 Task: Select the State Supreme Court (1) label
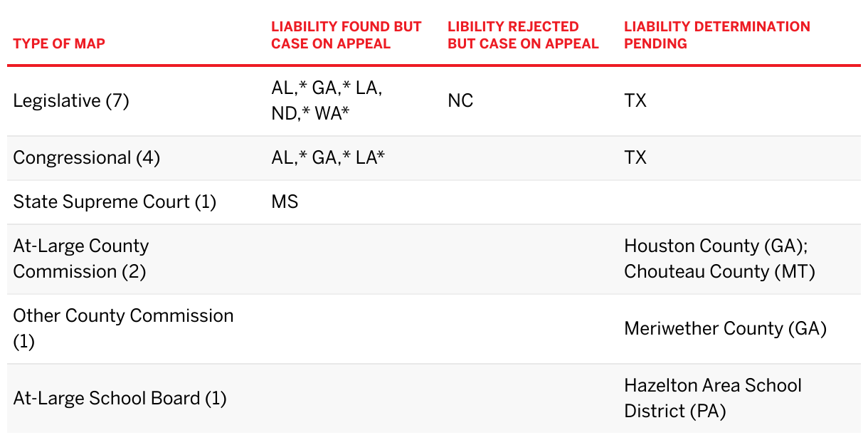pyautogui.click(x=115, y=201)
